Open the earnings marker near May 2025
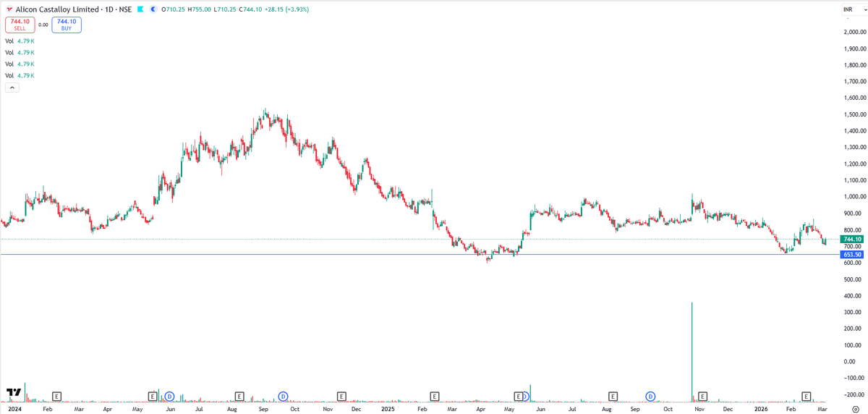868x414 pixels. 518,396
